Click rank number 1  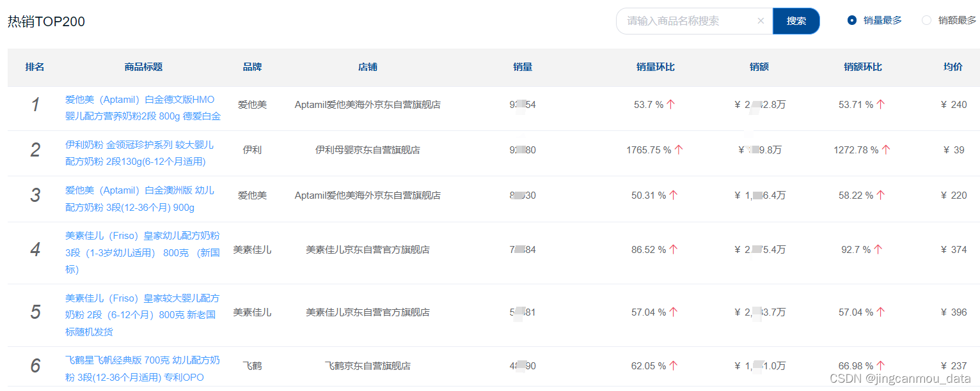(35, 105)
